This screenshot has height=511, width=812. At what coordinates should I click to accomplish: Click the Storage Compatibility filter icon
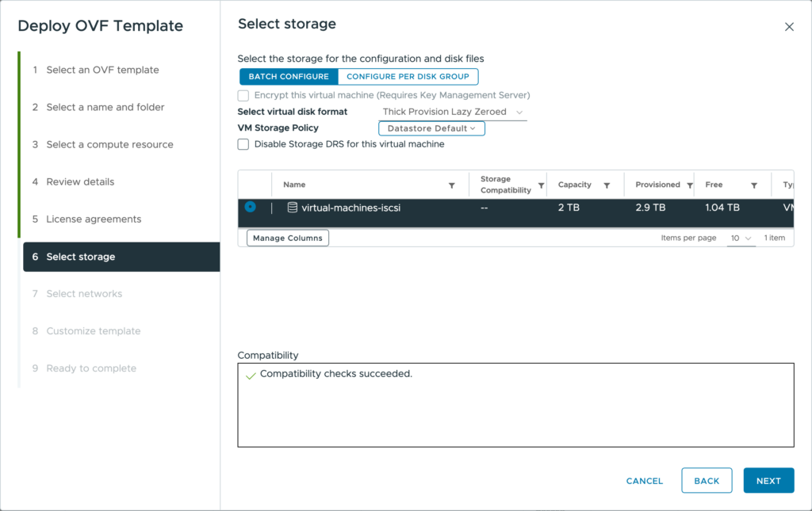click(x=542, y=185)
